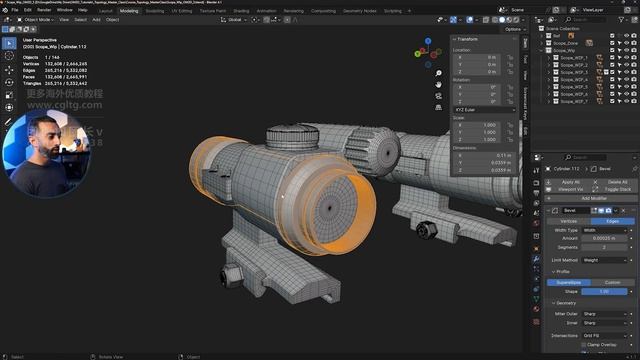This screenshot has height=360, width=640.
Task: Click the snapping magnet icon
Action: [267, 20]
